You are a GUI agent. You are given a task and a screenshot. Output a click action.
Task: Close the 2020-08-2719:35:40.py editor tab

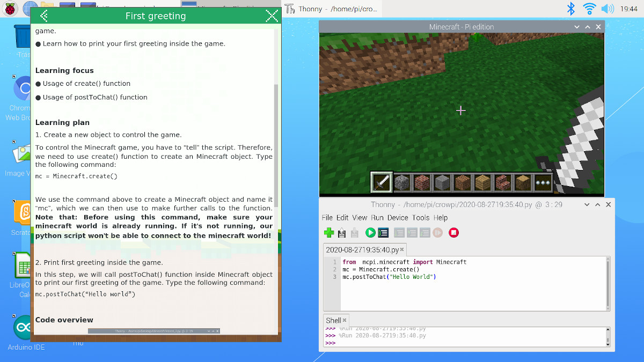[x=402, y=250]
